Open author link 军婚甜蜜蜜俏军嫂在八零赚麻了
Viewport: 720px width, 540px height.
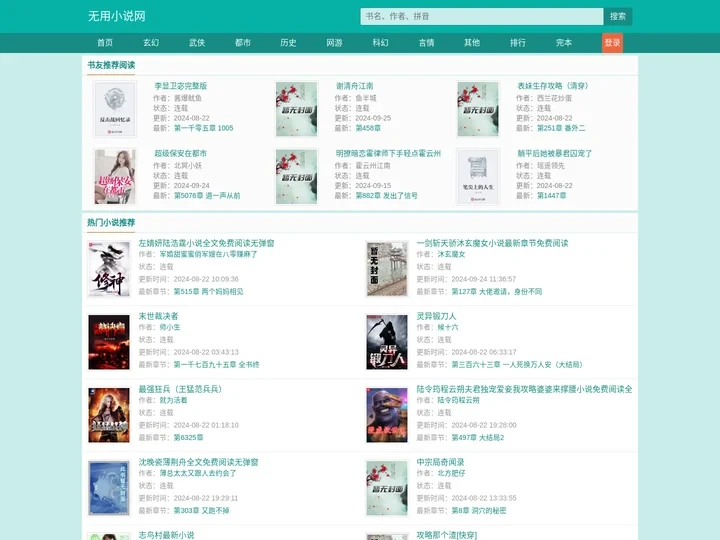click(208, 254)
